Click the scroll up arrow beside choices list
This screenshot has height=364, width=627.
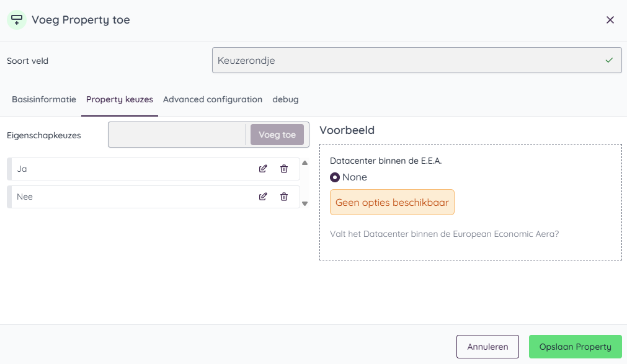pos(305,163)
